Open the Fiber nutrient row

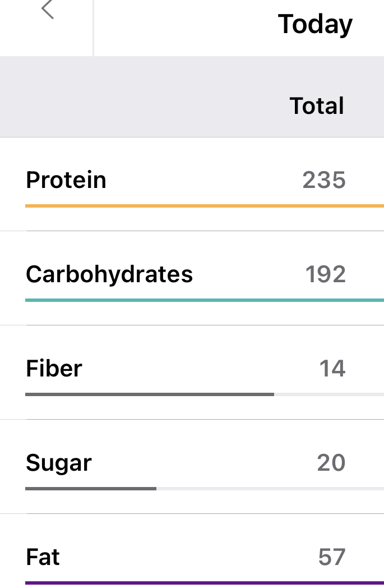(x=54, y=369)
